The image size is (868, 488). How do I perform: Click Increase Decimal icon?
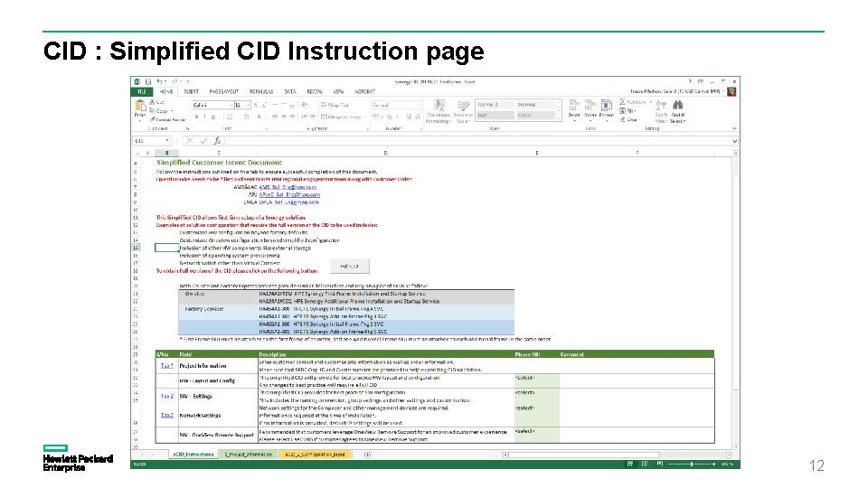pyautogui.click(x=409, y=117)
